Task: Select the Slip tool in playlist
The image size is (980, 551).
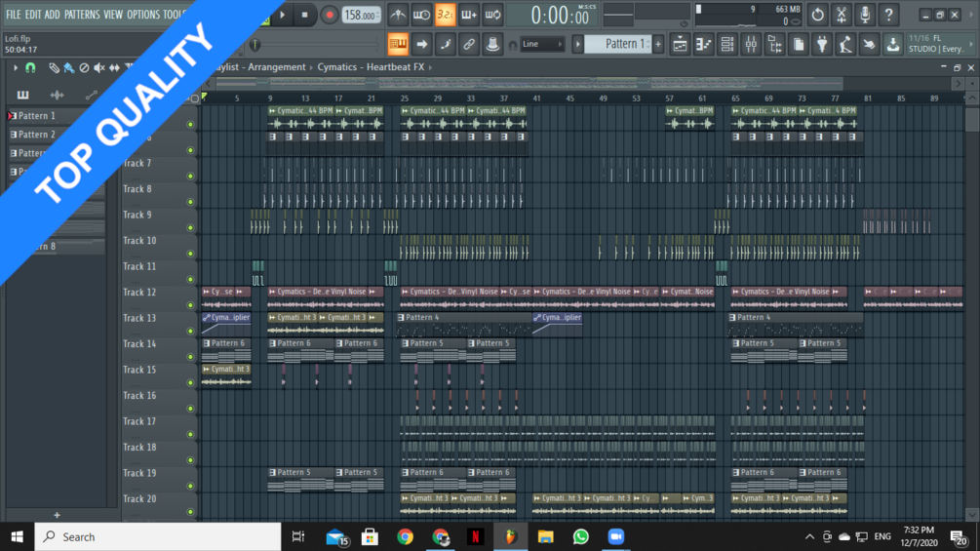Action: click(x=114, y=67)
